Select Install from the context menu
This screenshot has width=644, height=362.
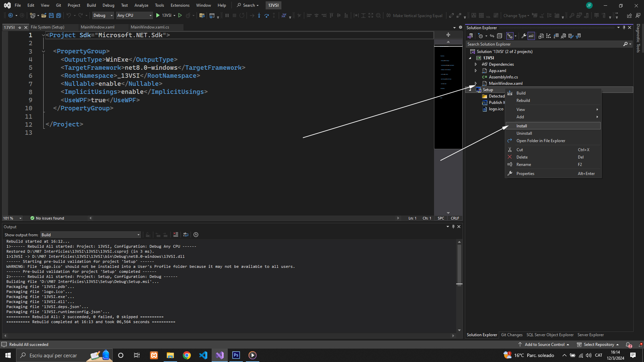pyautogui.click(x=522, y=126)
